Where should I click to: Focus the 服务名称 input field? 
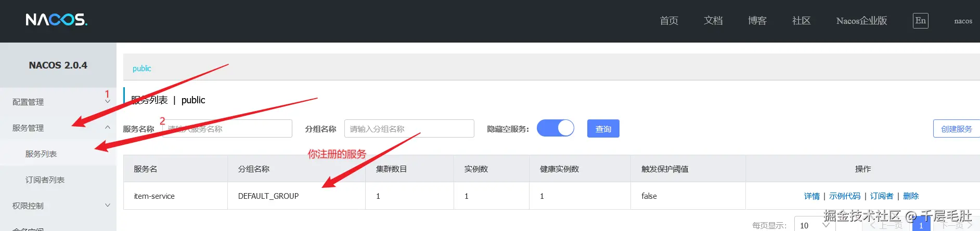(x=227, y=129)
